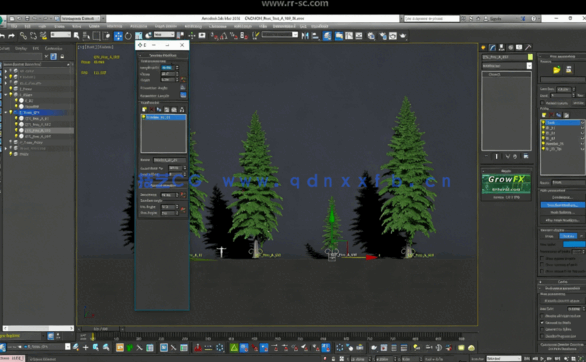Open Render Setup dialog
Image resolution: width=586 pixels, height=362 pixels.
pyautogui.click(x=383, y=36)
